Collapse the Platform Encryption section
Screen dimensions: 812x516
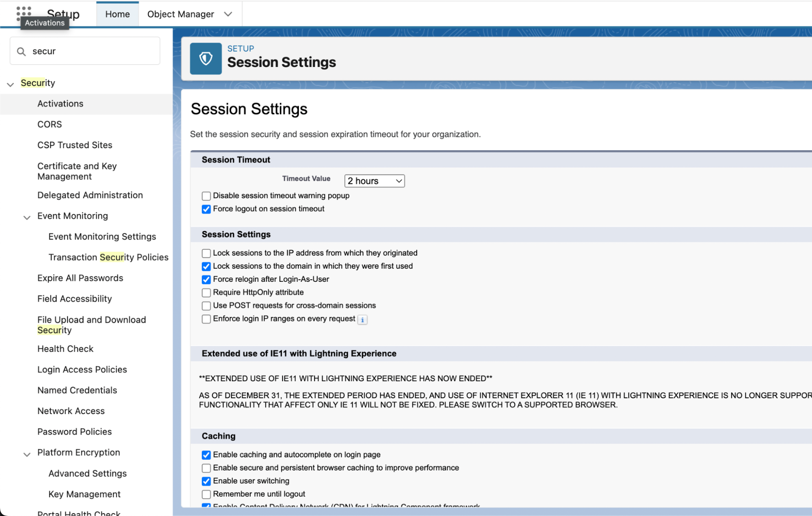27,454
